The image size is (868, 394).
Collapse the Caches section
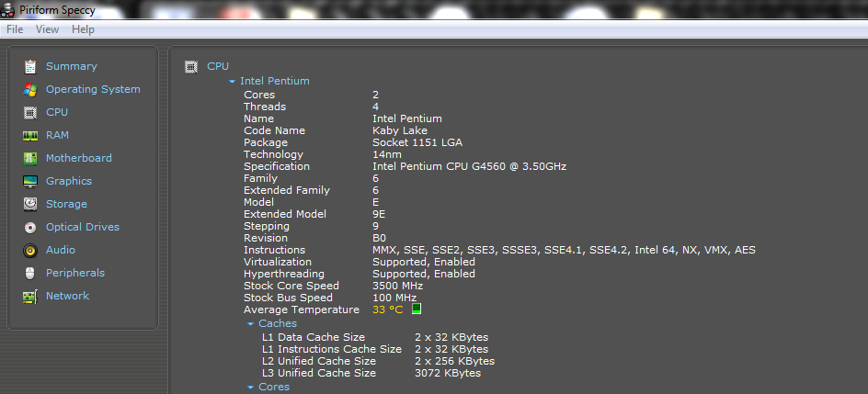[x=251, y=324]
